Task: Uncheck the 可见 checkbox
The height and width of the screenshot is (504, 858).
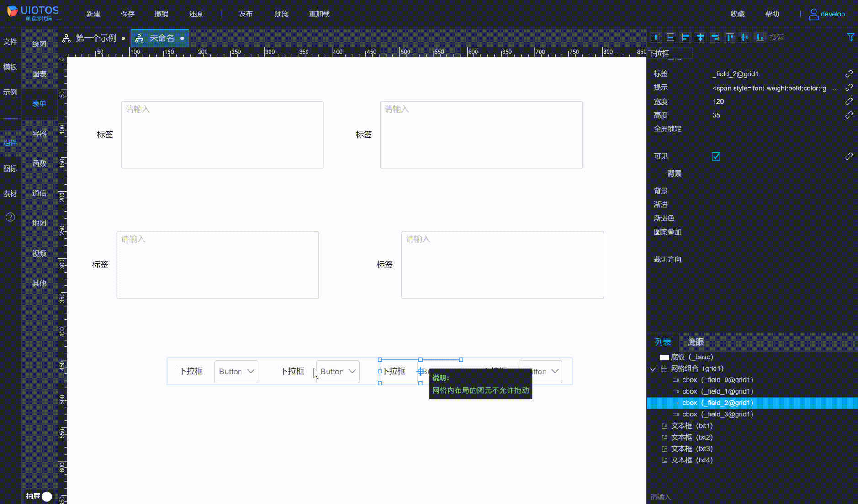Action: tap(716, 157)
